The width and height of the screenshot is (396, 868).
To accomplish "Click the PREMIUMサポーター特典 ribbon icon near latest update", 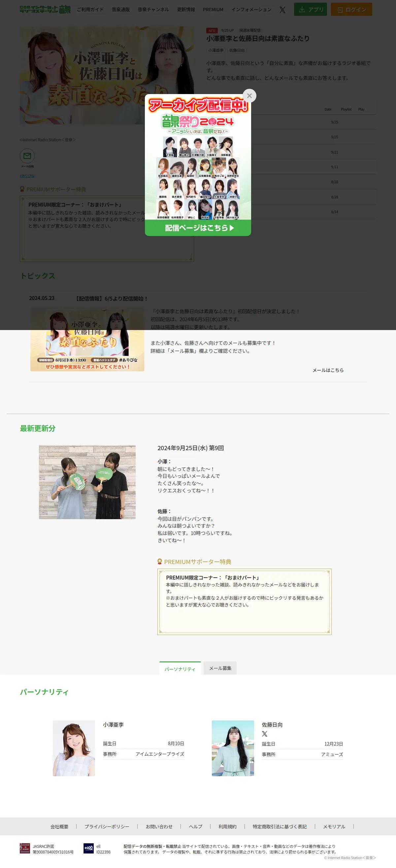I will pos(160,561).
